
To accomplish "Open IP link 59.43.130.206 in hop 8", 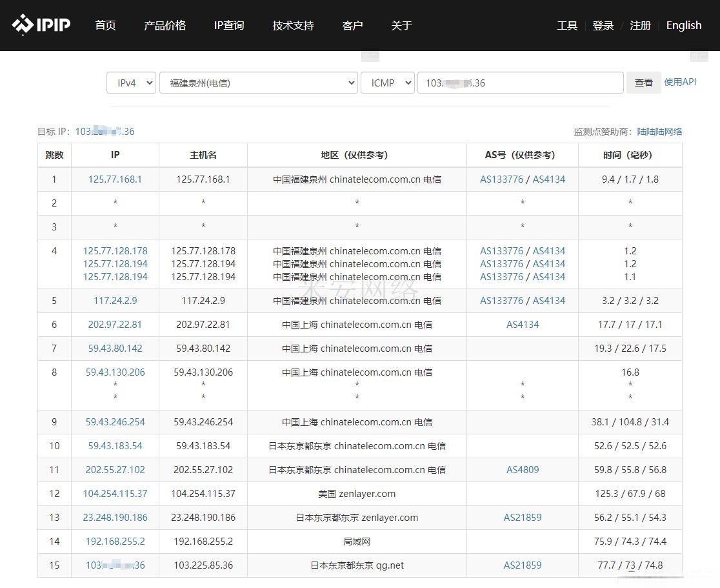I will (x=115, y=372).
